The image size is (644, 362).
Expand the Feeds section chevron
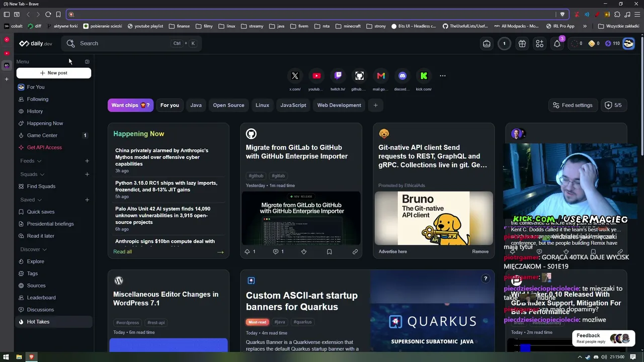click(x=39, y=161)
